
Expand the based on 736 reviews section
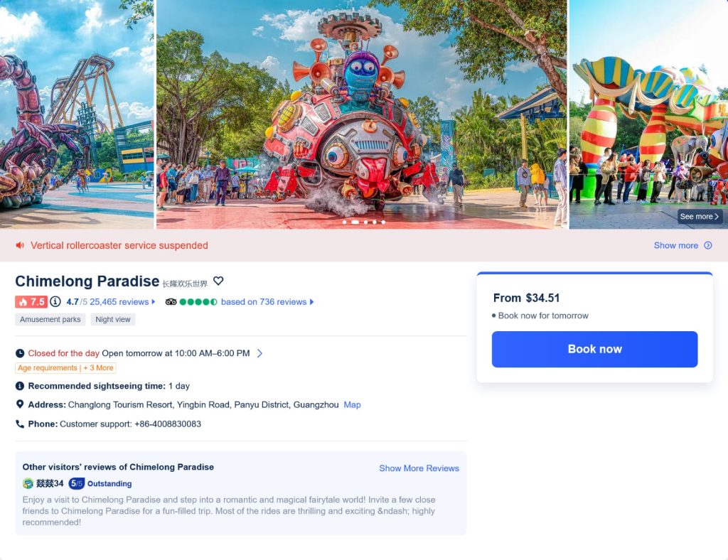tap(311, 301)
